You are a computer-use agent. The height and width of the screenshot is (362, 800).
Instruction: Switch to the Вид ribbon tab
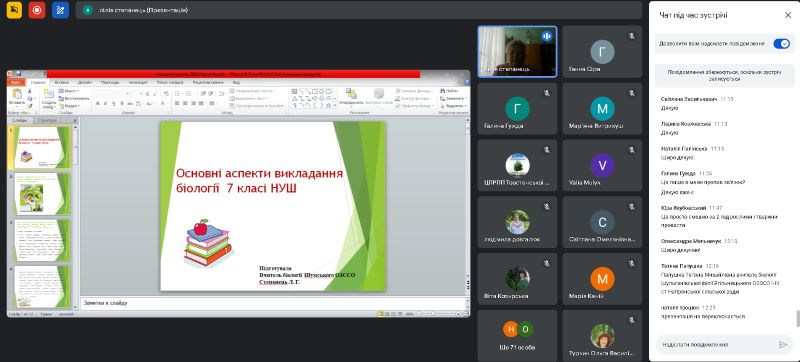coord(236,82)
